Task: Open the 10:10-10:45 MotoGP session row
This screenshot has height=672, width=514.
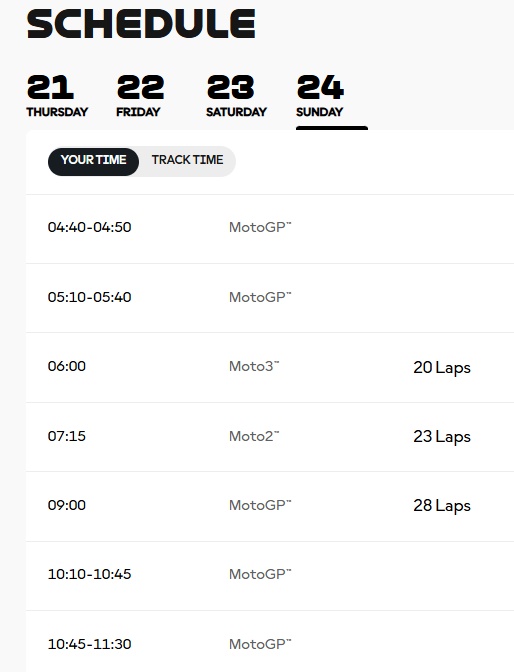Action: [x=270, y=576]
